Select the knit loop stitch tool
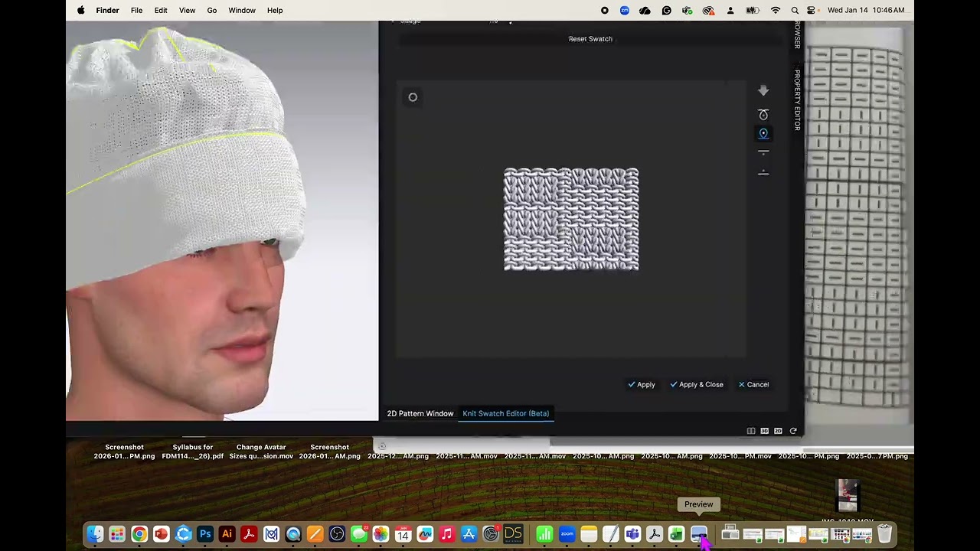Screen dimensions: 980x551 [x=763, y=115]
